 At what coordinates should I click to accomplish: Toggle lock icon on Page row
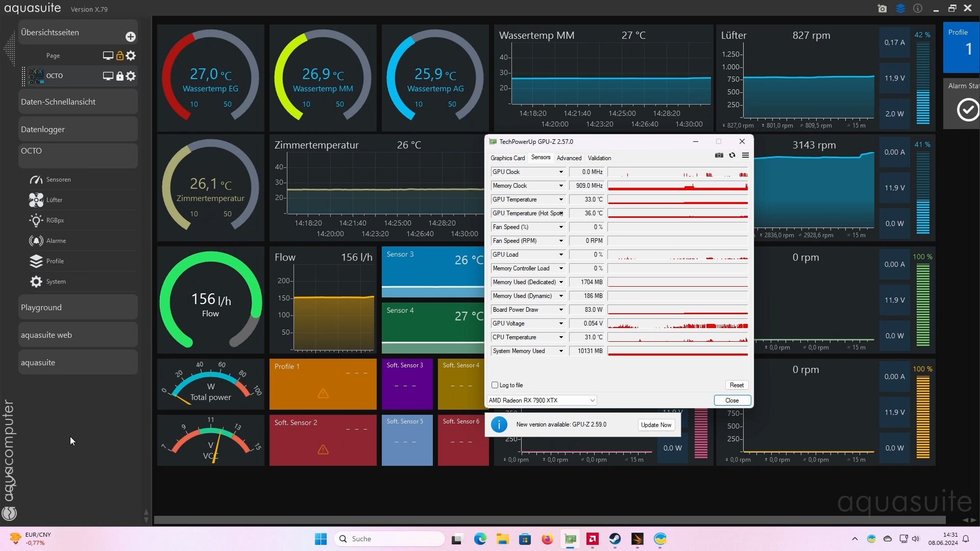(x=119, y=56)
